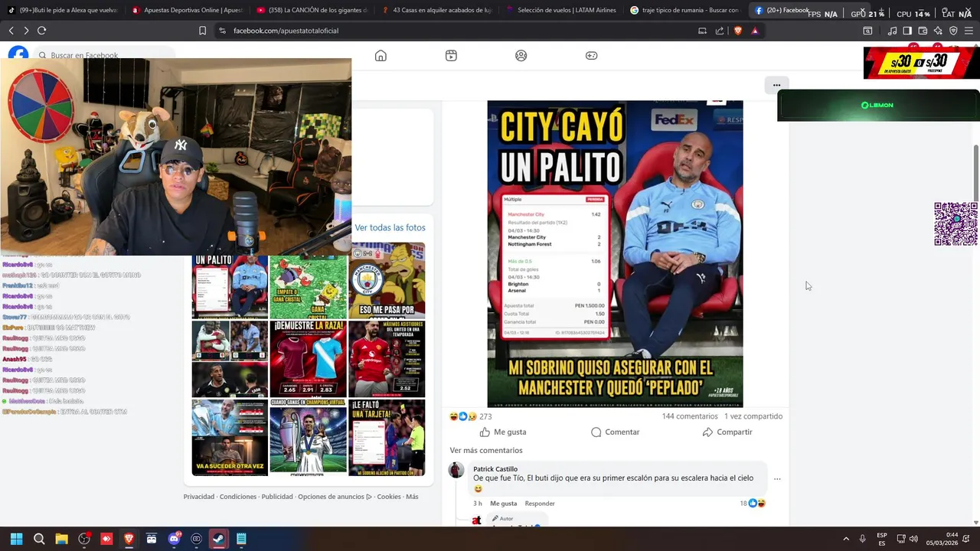The height and width of the screenshot is (551, 980).
Task: Open Brave Rewards triangle icon
Action: point(755,31)
